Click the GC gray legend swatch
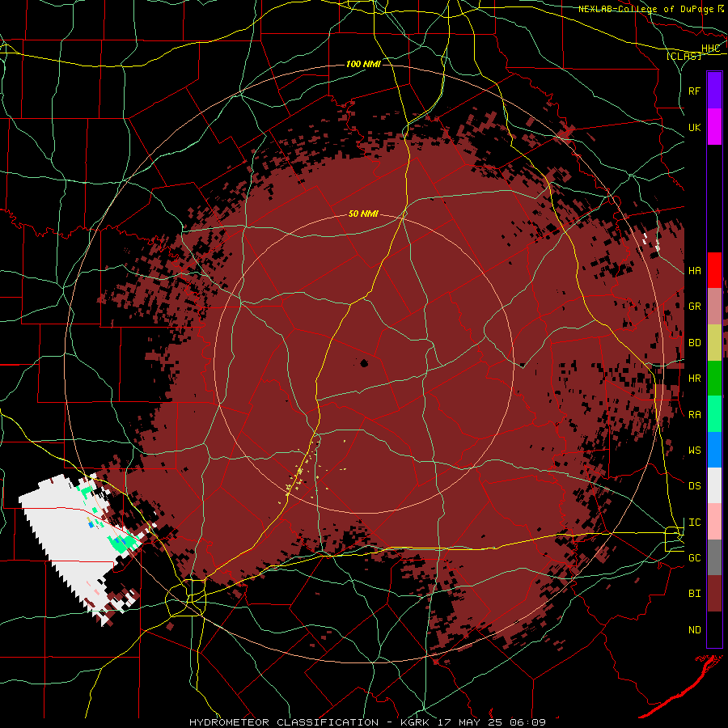This screenshot has width=728, height=728. tap(714, 557)
